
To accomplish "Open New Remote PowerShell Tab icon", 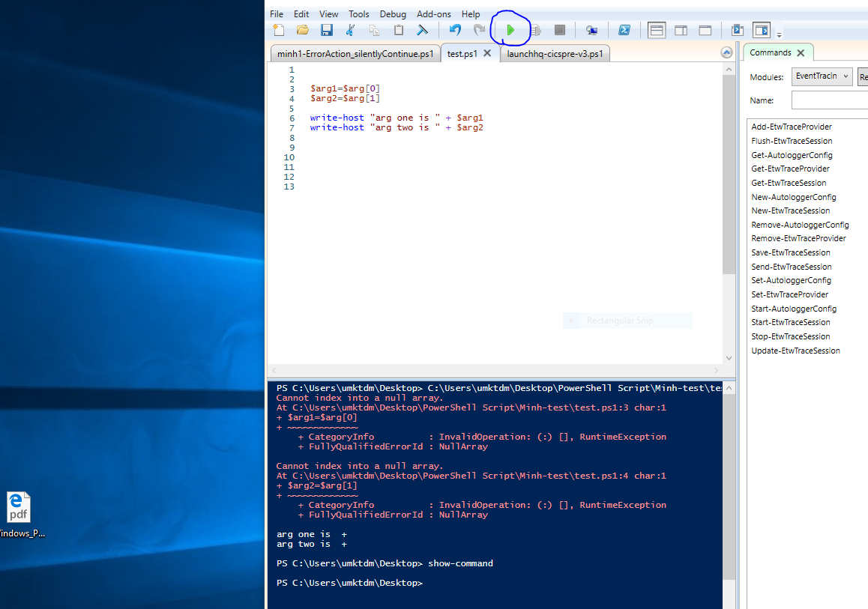I will pyautogui.click(x=591, y=30).
